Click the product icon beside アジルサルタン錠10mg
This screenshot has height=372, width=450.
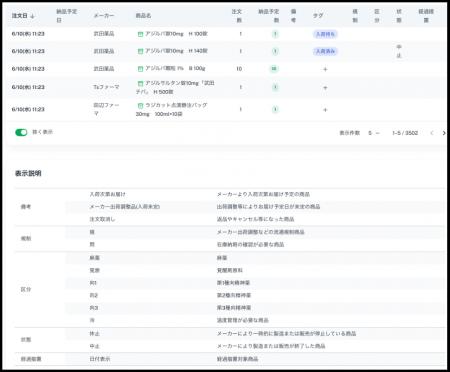coord(140,83)
